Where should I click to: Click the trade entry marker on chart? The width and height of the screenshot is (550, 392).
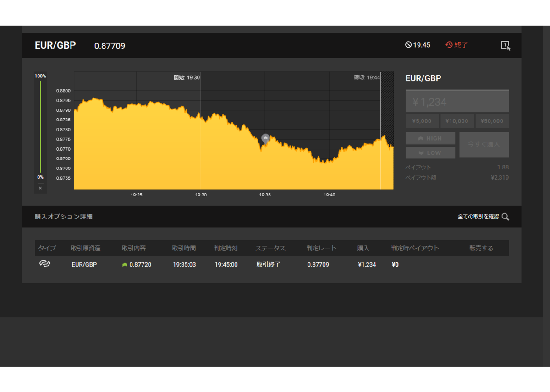265,138
